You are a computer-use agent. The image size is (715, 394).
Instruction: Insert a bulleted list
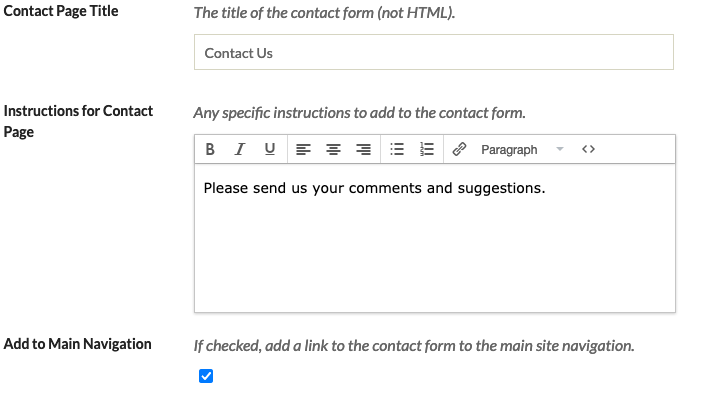point(397,149)
